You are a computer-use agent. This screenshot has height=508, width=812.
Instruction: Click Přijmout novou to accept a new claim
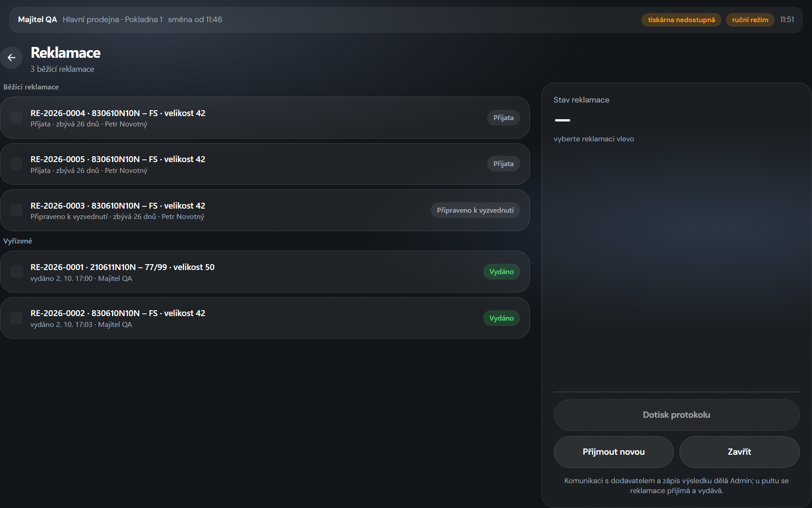coord(614,452)
